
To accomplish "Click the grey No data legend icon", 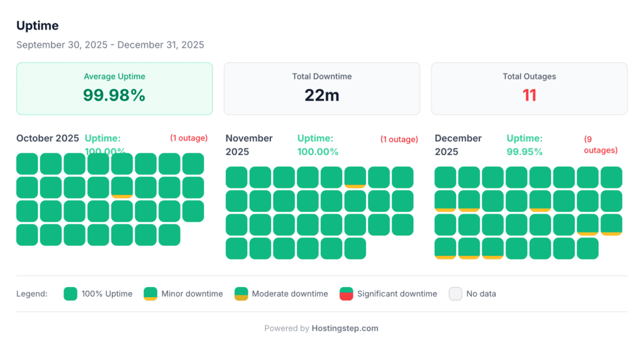I will pos(455,293).
